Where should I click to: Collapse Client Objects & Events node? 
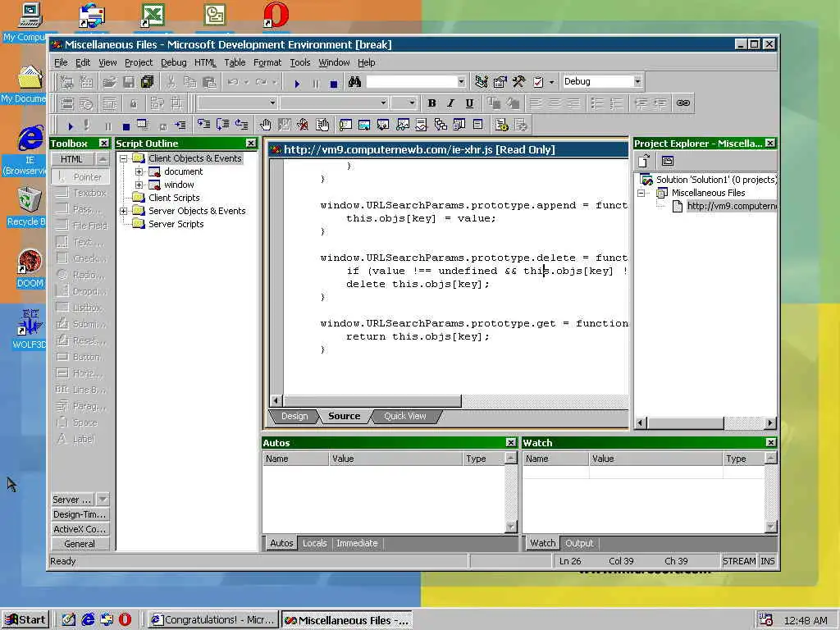click(123, 158)
